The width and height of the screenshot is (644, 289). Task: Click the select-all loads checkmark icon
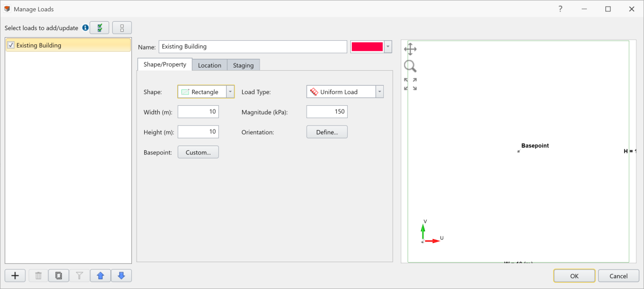click(x=99, y=28)
